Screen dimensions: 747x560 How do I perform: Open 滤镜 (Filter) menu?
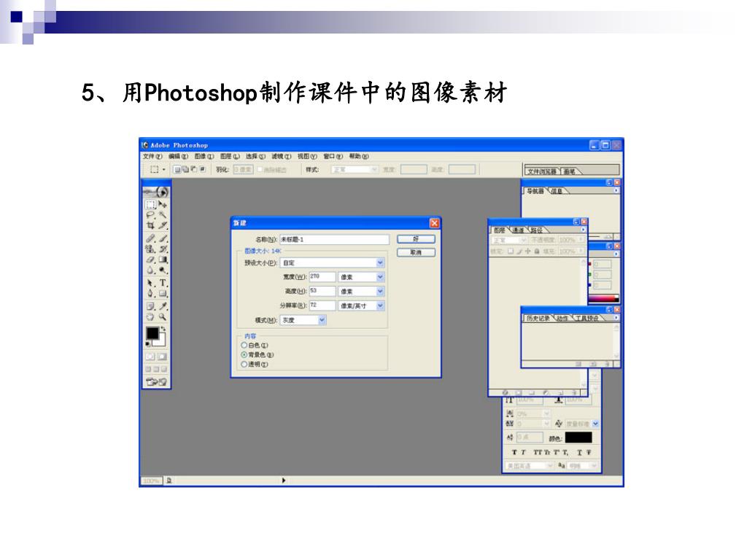(281, 156)
